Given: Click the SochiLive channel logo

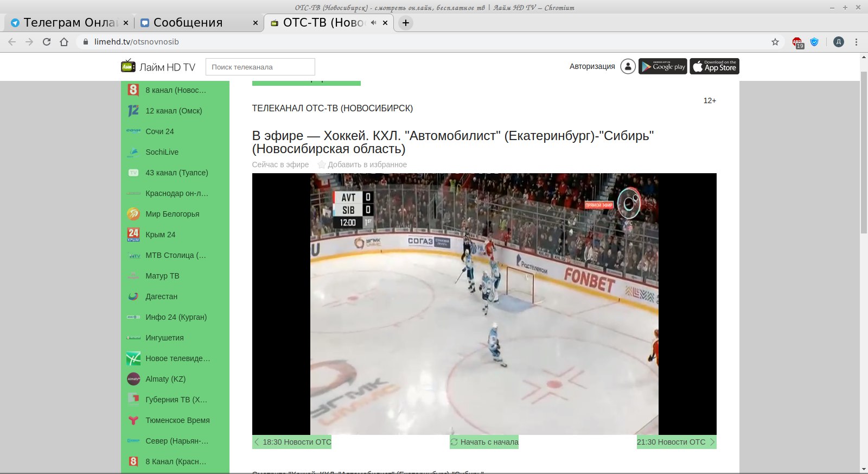Looking at the screenshot, I should pos(133,152).
